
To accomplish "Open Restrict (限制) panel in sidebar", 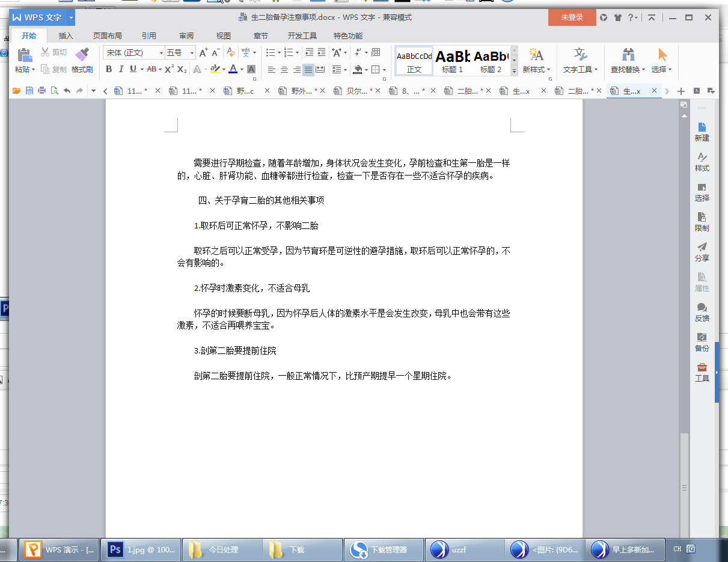I will 702,222.
